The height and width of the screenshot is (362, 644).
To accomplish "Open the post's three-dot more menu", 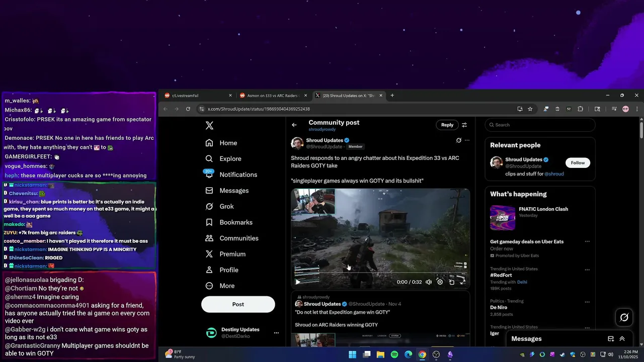I will [467, 140].
